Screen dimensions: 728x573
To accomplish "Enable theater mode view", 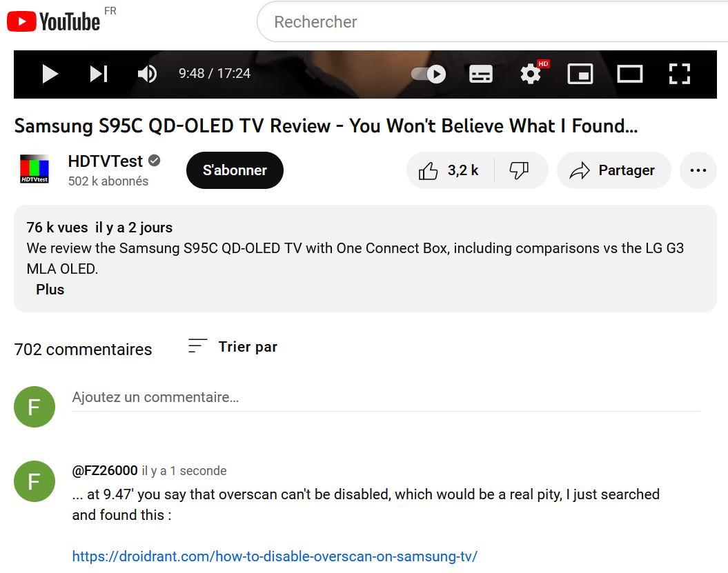I will coord(629,74).
